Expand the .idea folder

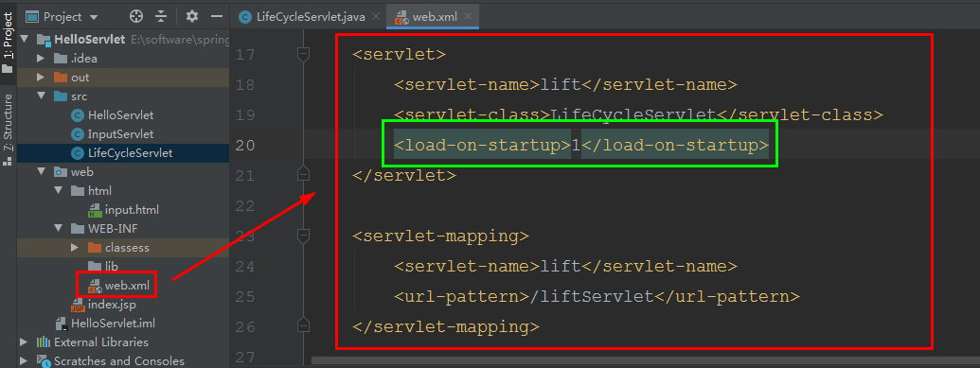click(x=41, y=58)
